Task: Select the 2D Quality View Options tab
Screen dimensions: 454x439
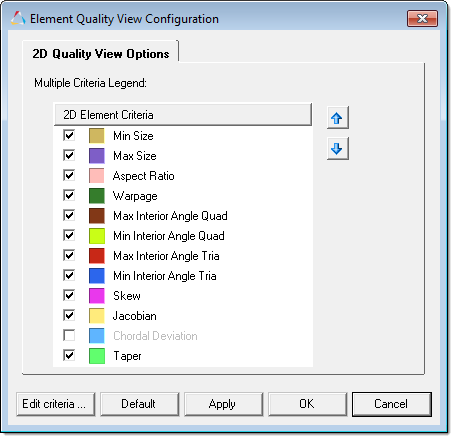Action: (101, 53)
